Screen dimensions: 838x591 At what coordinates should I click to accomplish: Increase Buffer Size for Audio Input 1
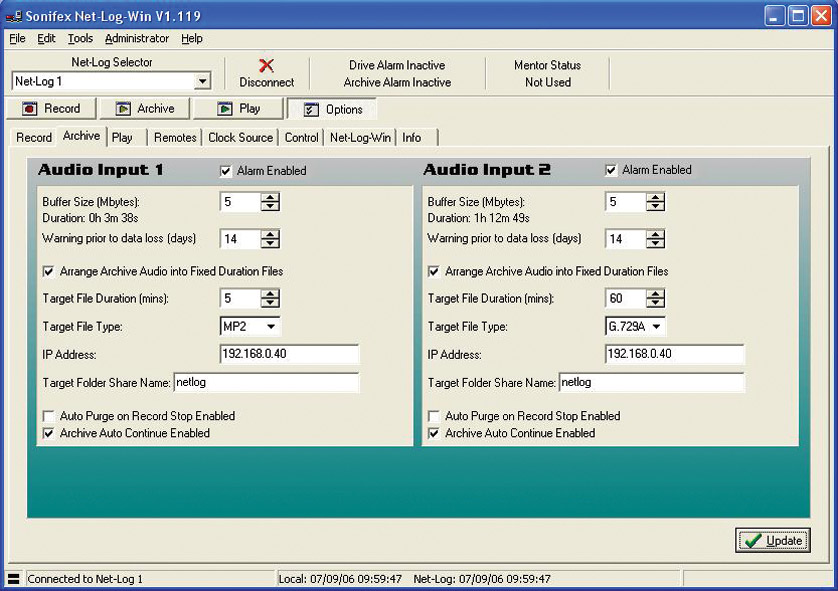click(x=270, y=197)
